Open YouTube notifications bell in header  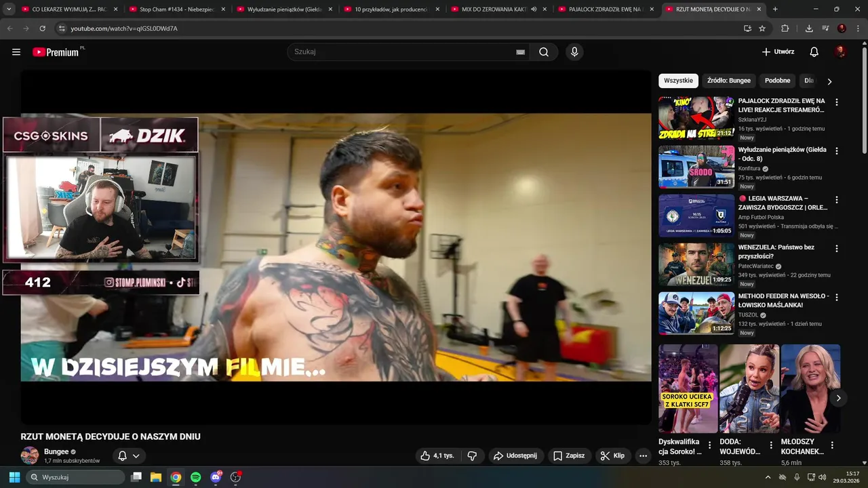tap(814, 52)
